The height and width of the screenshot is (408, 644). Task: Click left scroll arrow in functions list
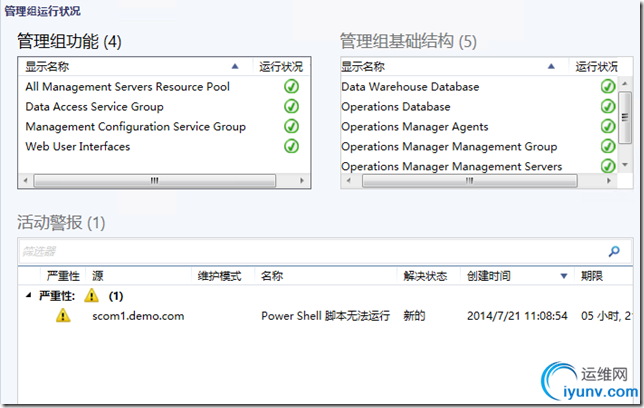tap(25, 180)
